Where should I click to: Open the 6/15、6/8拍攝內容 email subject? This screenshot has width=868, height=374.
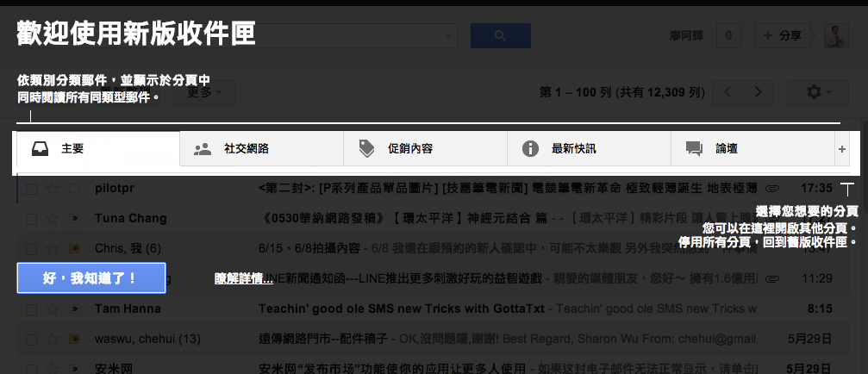click(309, 249)
